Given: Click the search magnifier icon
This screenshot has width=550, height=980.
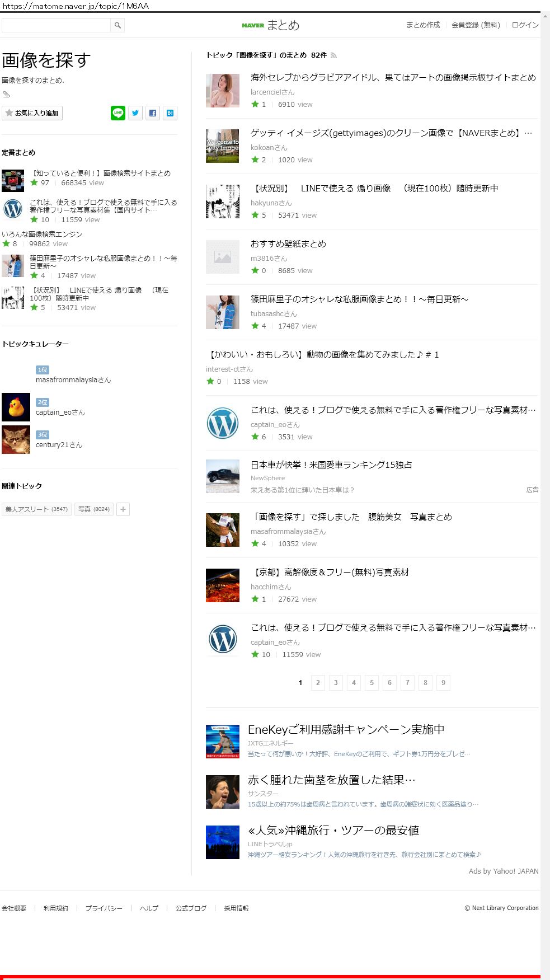Looking at the screenshot, I should (117, 25).
